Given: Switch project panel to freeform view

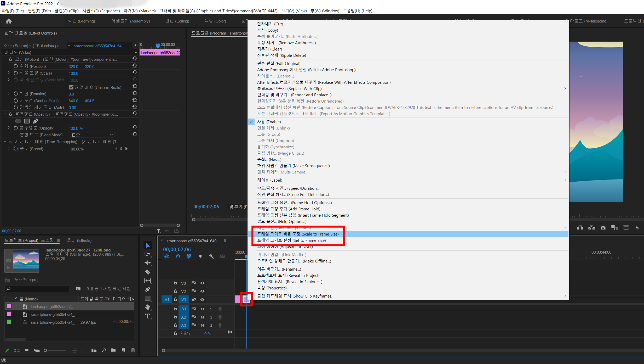Looking at the screenshot, I should tap(37, 350).
